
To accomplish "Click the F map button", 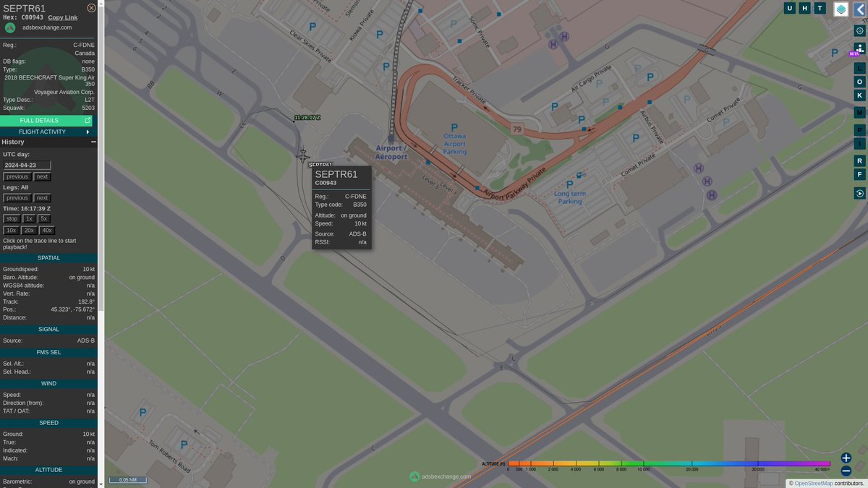I will pyautogui.click(x=860, y=174).
